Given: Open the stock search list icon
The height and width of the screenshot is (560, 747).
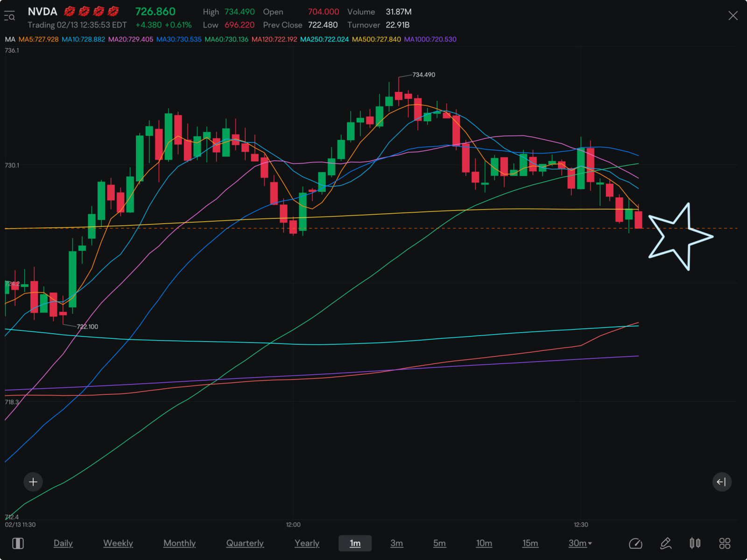Looking at the screenshot, I should 9,16.
